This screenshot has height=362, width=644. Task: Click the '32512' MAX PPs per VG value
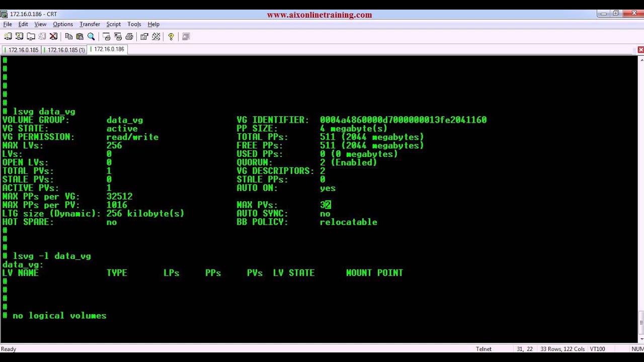click(x=119, y=196)
